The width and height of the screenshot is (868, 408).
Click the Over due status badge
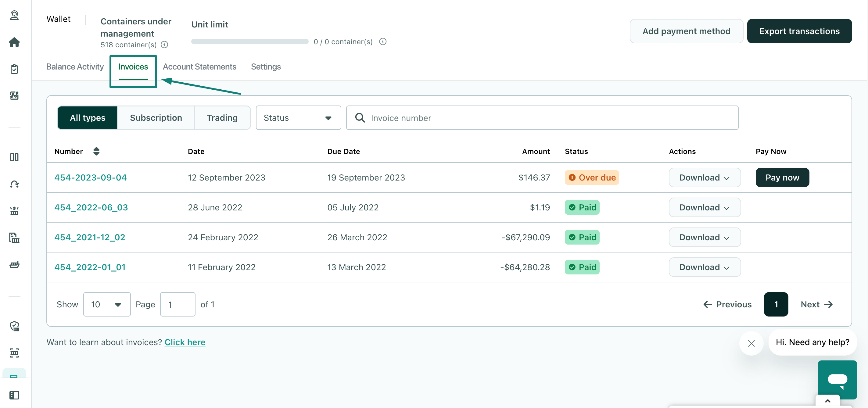(592, 177)
